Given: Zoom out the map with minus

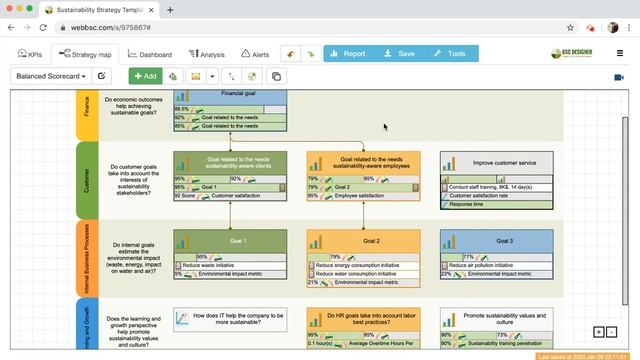Looking at the screenshot, I should tap(611, 332).
